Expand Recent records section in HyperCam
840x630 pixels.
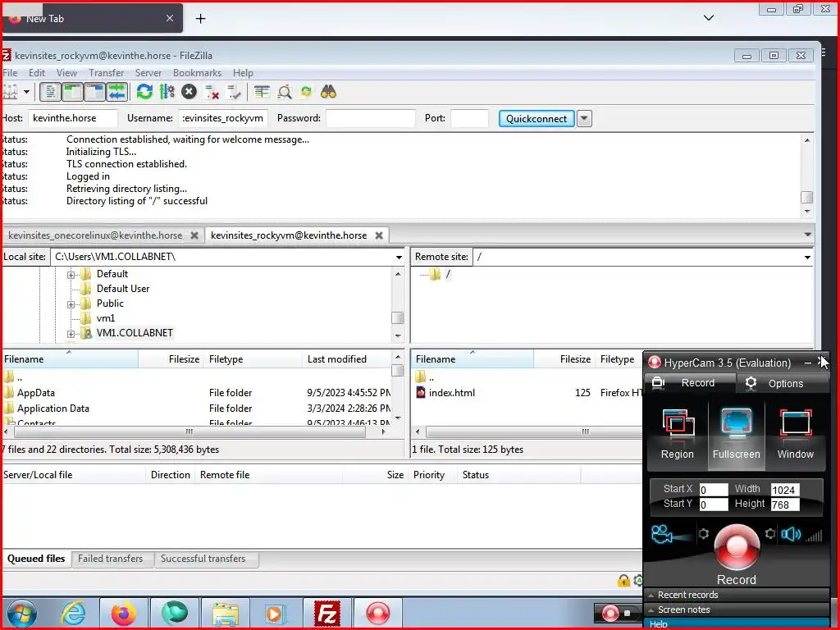click(x=737, y=595)
